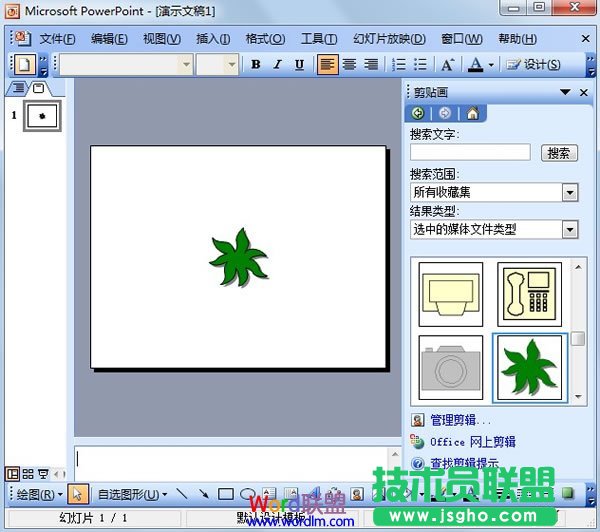Align text right
This screenshot has width=600, height=532.
(371, 64)
